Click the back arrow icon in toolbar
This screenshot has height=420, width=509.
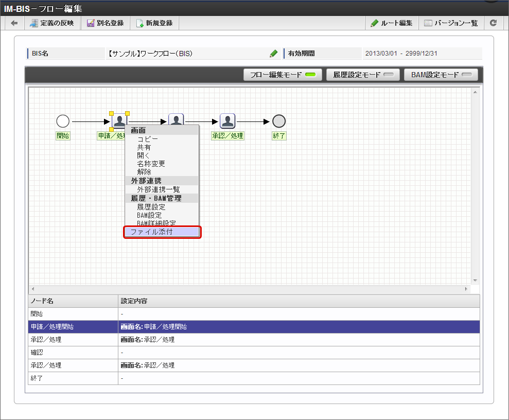[x=14, y=23]
